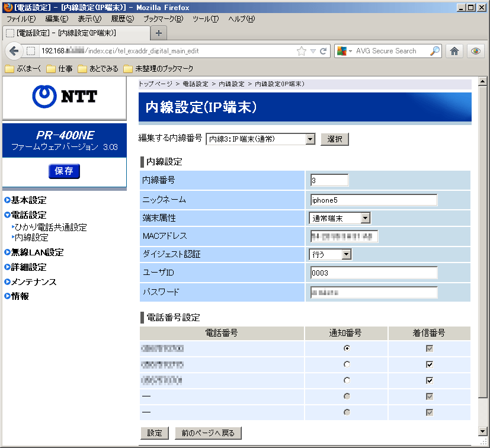Image resolution: width=490 pixels, height=448 pixels.
Task: Expand 詳細設定 in sidebar
Action: click(25, 267)
